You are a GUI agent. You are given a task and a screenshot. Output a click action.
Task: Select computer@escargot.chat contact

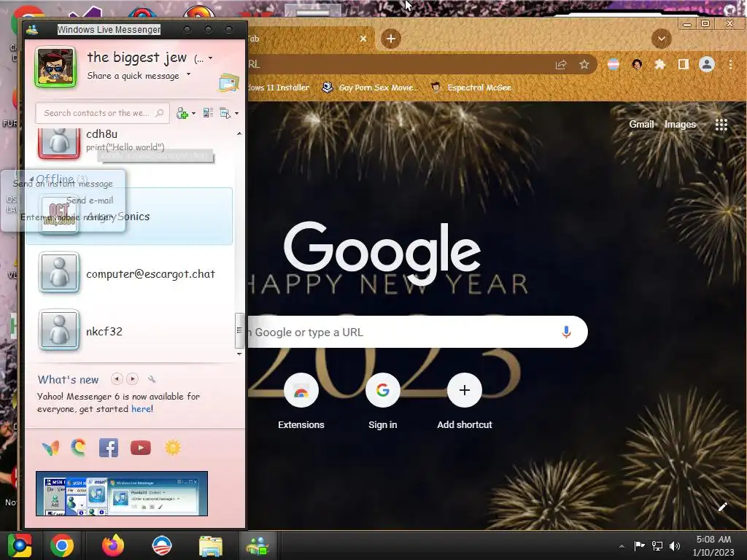point(130,273)
